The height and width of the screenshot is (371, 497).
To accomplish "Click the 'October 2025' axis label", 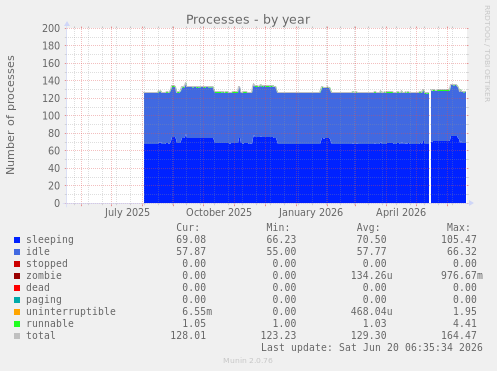I will [x=219, y=213].
